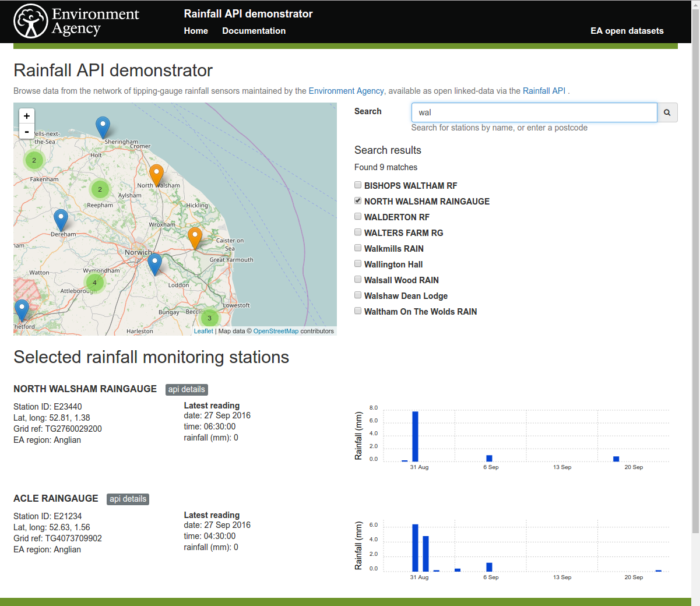Zoom out on the map
The width and height of the screenshot is (700, 606).
[x=26, y=132]
